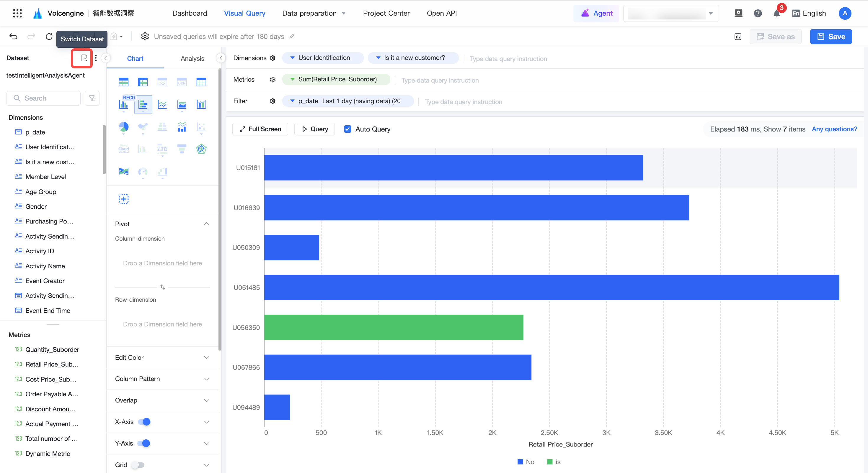Select the radar chart type icon
The height and width of the screenshot is (473, 868).
pyautogui.click(x=201, y=149)
